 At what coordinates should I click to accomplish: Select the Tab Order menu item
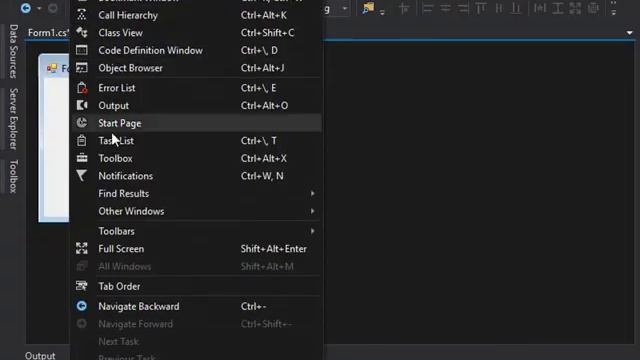[x=196, y=286]
